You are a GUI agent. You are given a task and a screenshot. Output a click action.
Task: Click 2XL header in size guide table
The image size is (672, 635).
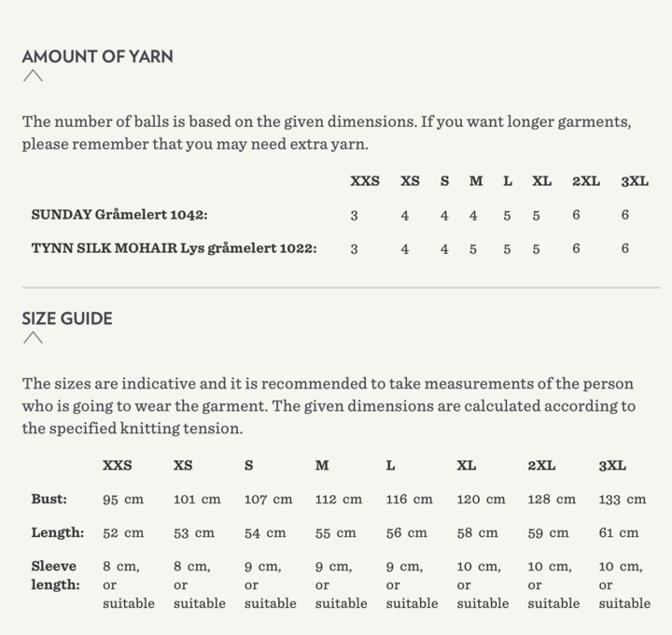pos(541,465)
